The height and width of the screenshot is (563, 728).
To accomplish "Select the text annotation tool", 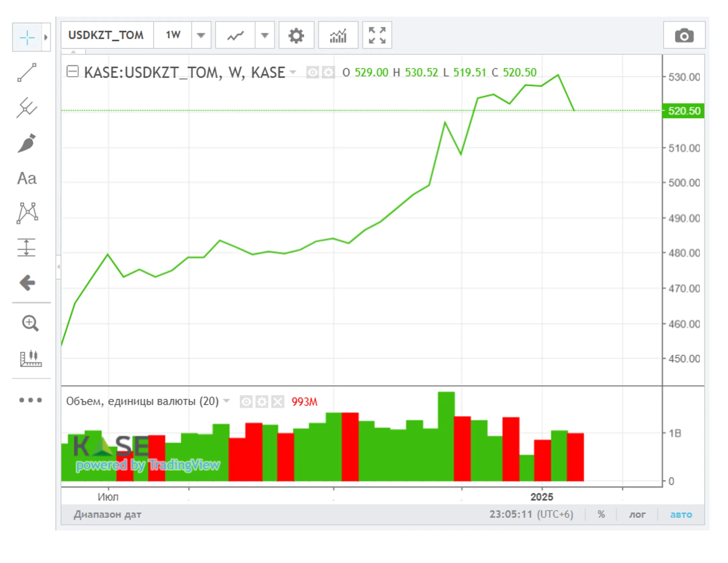I will (x=27, y=179).
